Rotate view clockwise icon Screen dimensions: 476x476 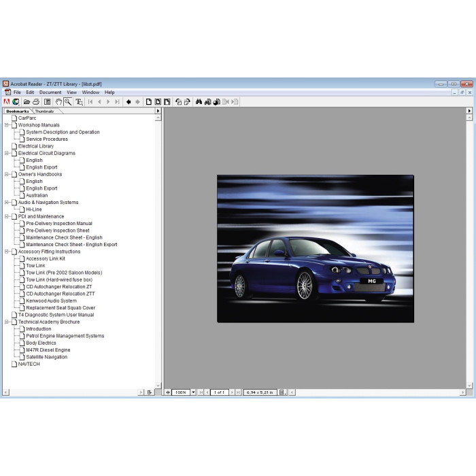point(187,102)
